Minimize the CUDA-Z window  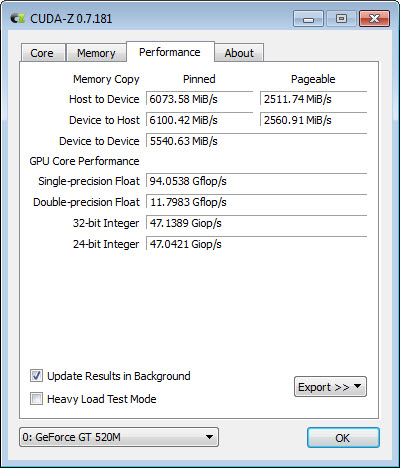[x=308, y=18]
